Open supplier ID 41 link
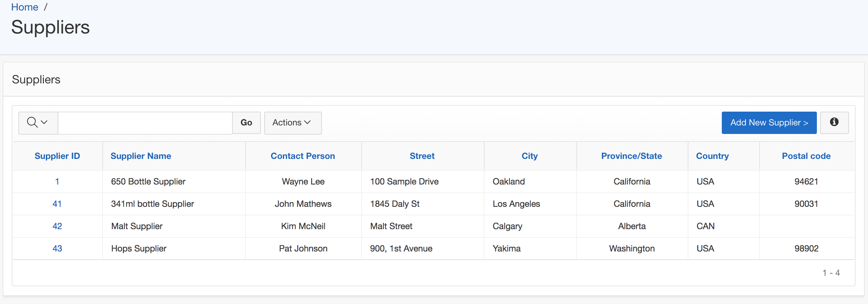 tap(57, 204)
